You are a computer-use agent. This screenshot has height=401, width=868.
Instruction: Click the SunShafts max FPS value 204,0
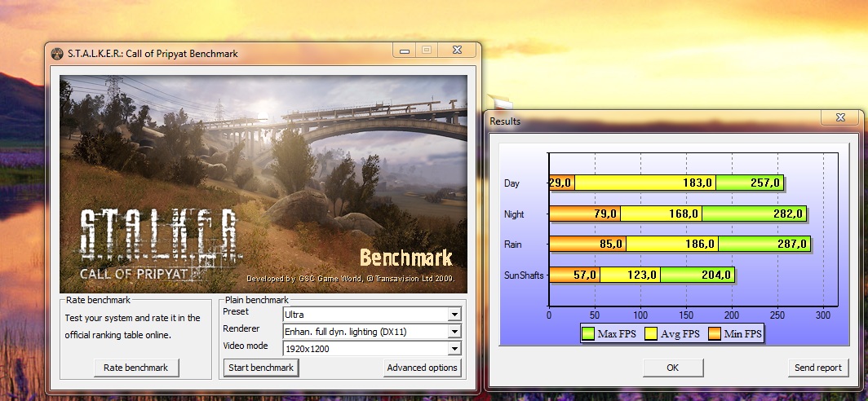pyautogui.click(x=716, y=275)
